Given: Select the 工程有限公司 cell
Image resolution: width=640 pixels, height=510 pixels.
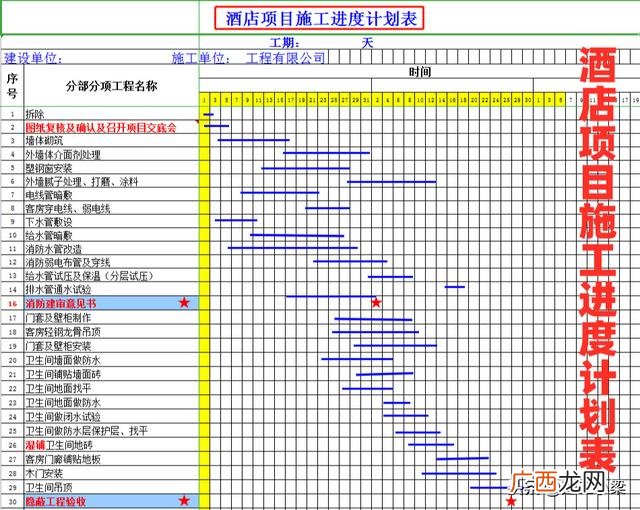Looking at the screenshot, I should 285,58.
